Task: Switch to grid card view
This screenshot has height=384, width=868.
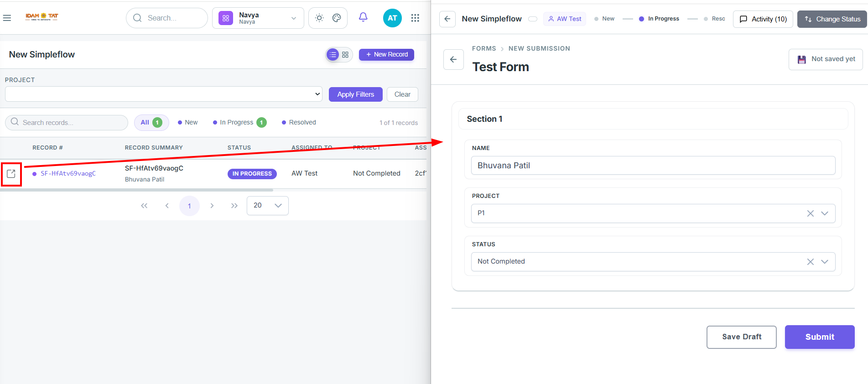Action: (x=345, y=55)
